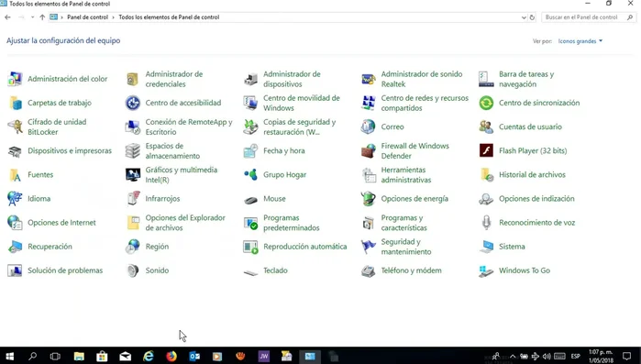Show hidden system tray icons
Viewport: 641px width, 364px height.
tap(513, 357)
